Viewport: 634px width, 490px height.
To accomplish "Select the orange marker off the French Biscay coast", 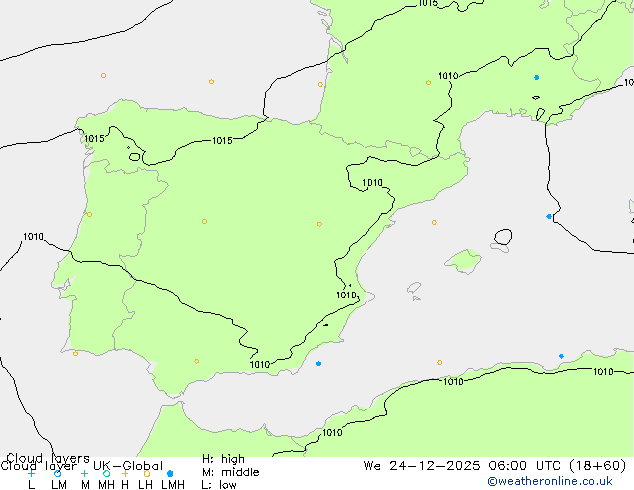I will (x=320, y=84).
